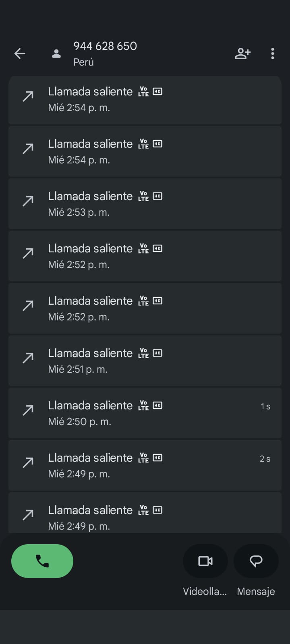Tap the phone number 944 628 650
Viewport: 290px width, 644px height.
(105, 46)
